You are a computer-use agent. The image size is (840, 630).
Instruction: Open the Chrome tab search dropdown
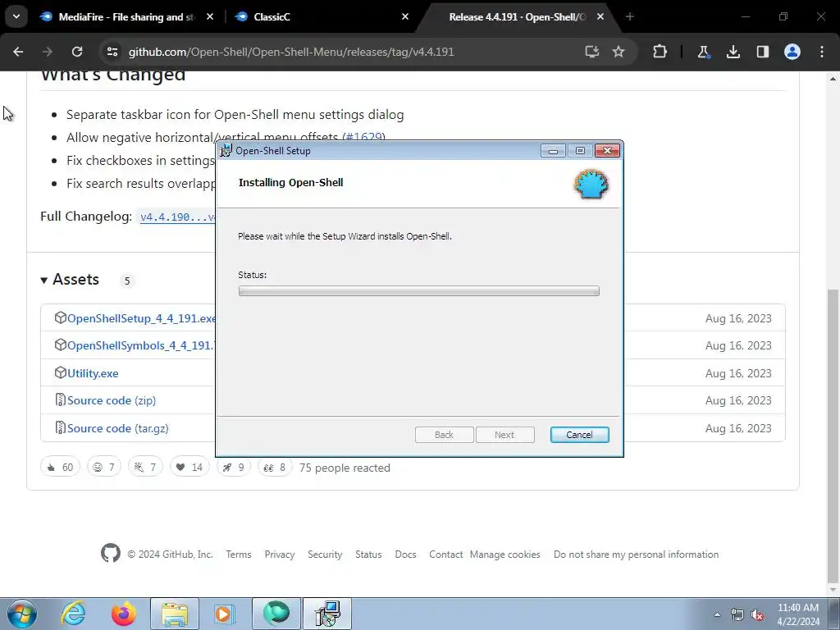[x=16, y=16]
